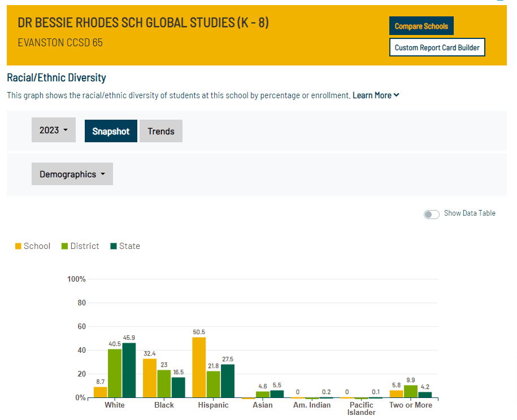Toggle State series in the legend
Image resolution: width=517 pixels, height=420 pixels.
(125, 246)
